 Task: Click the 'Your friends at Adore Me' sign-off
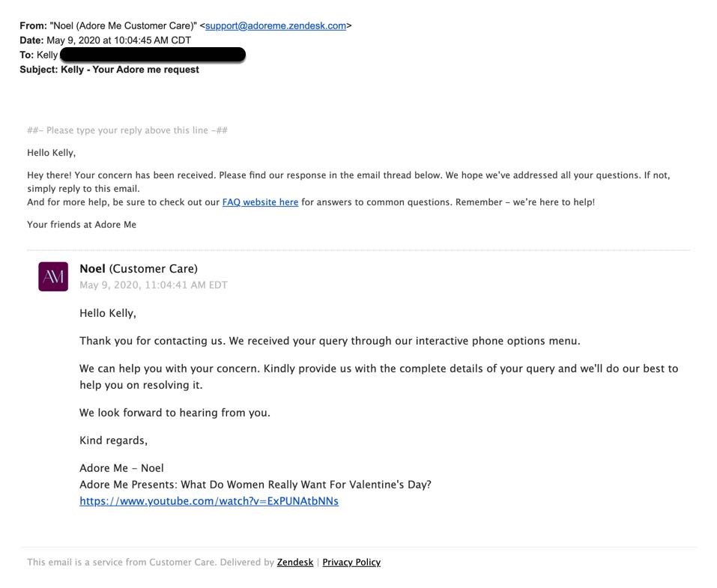82,225
